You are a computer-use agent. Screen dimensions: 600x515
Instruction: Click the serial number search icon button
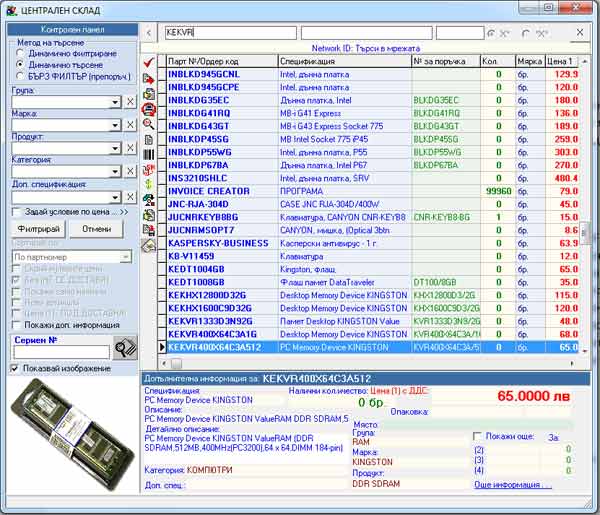126,348
